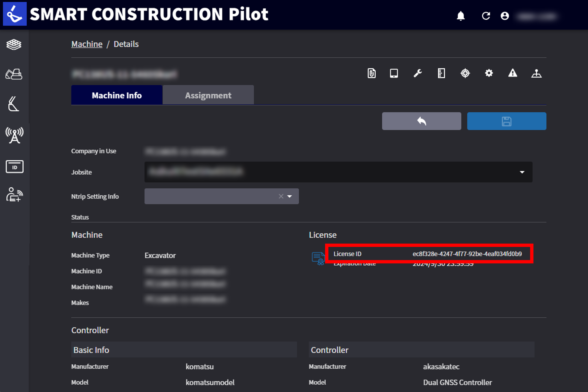Select the License ID value text

pyautogui.click(x=467, y=254)
